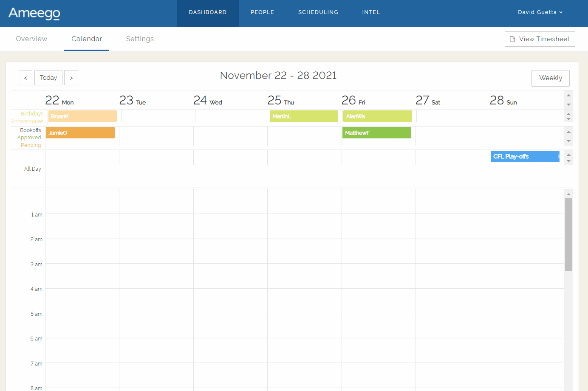
Task: Switch to the Settings tab
Action: tap(140, 39)
